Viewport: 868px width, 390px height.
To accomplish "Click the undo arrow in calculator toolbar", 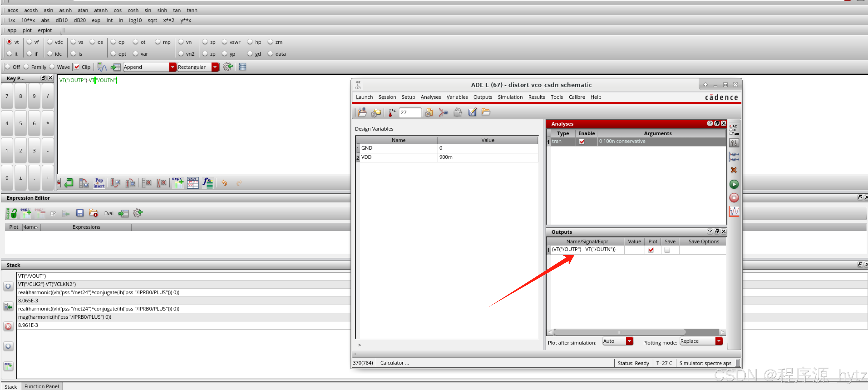I will 224,183.
